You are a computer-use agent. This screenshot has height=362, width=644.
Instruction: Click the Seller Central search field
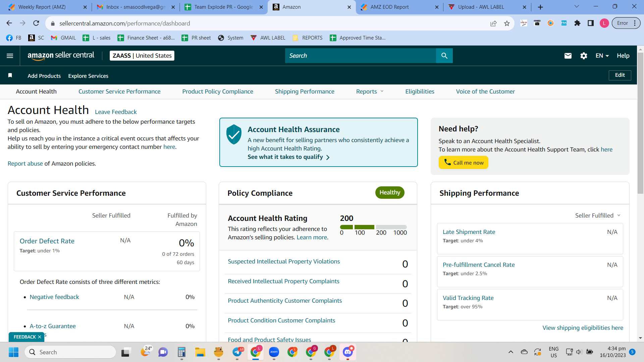coord(361,56)
